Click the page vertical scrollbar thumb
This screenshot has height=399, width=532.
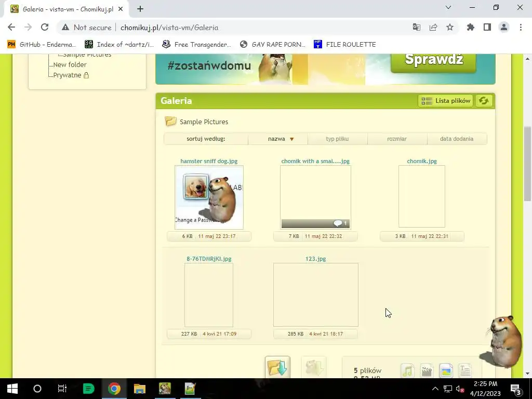528,164
